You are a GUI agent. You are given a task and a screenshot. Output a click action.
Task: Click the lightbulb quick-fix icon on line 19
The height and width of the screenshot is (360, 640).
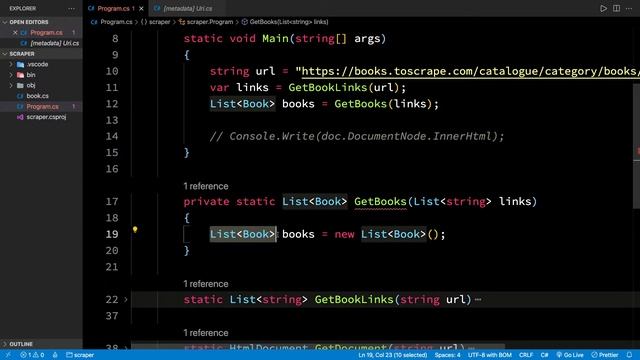tap(135, 230)
